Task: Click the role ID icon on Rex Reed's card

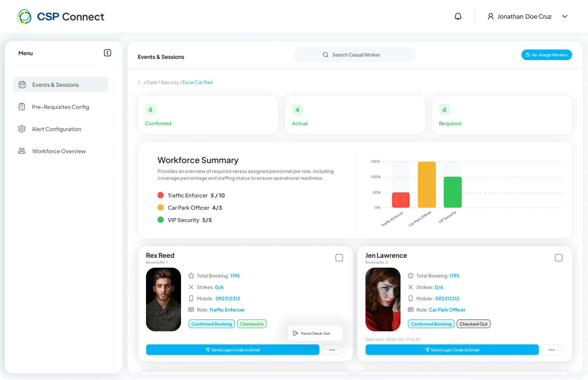Action: click(x=191, y=310)
